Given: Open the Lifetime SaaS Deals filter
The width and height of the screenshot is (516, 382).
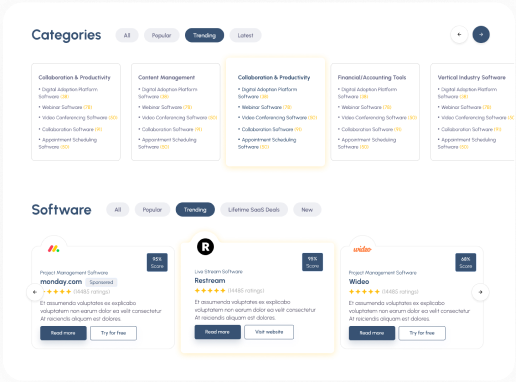Looking at the screenshot, I should [x=254, y=210].
